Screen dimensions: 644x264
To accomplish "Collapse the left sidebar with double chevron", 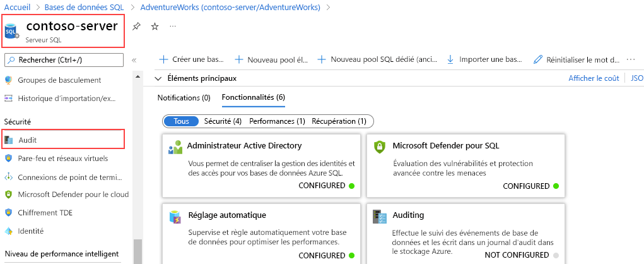I will click(134, 61).
